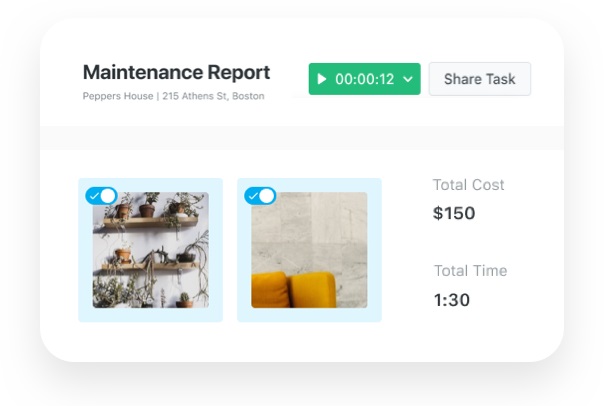Select the Maintenance Report title
The image size is (608, 406).
pyautogui.click(x=176, y=72)
